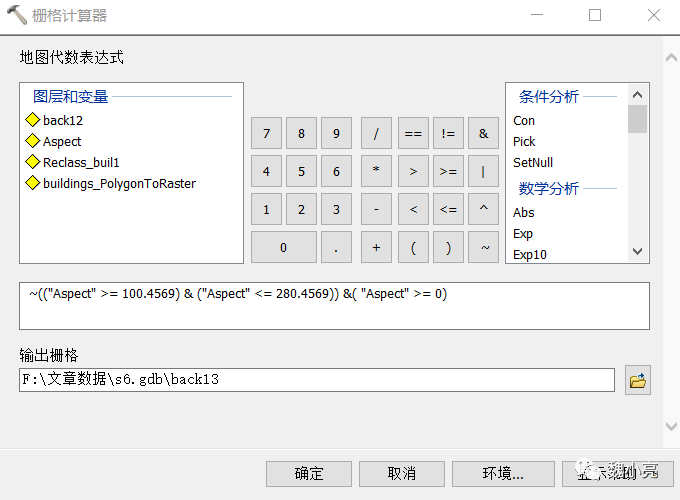
Task: Insert a closing parenthesis
Action: [x=448, y=247]
